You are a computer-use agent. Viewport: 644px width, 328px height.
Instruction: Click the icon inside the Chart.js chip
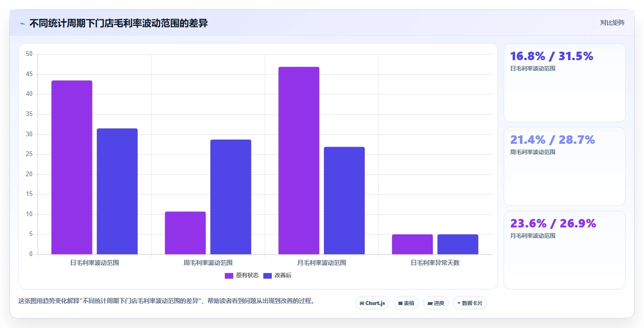point(362,304)
